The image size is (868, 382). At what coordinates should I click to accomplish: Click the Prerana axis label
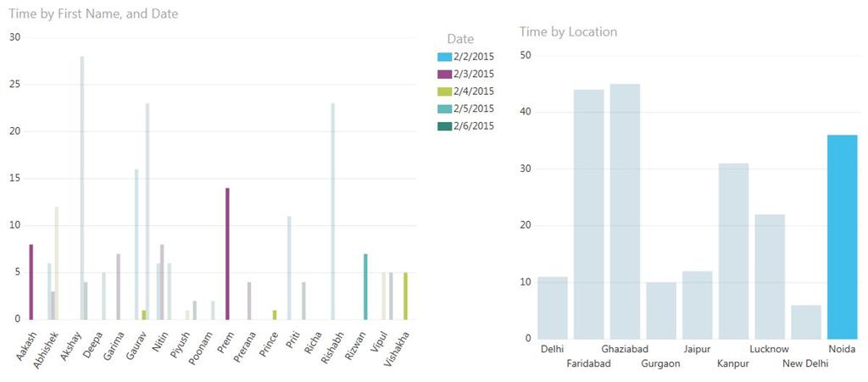point(243,347)
